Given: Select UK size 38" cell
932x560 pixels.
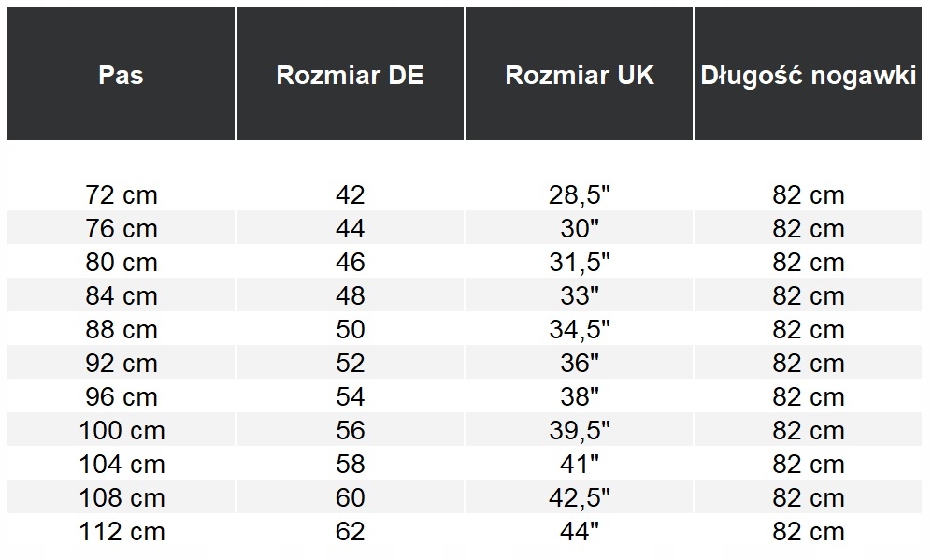Looking at the screenshot, I should coord(580,397).
